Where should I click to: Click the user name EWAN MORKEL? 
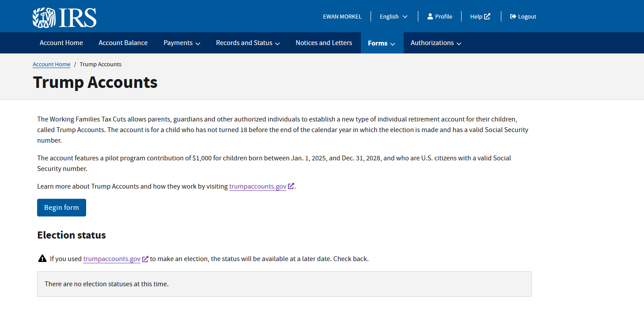coord(342,16)
